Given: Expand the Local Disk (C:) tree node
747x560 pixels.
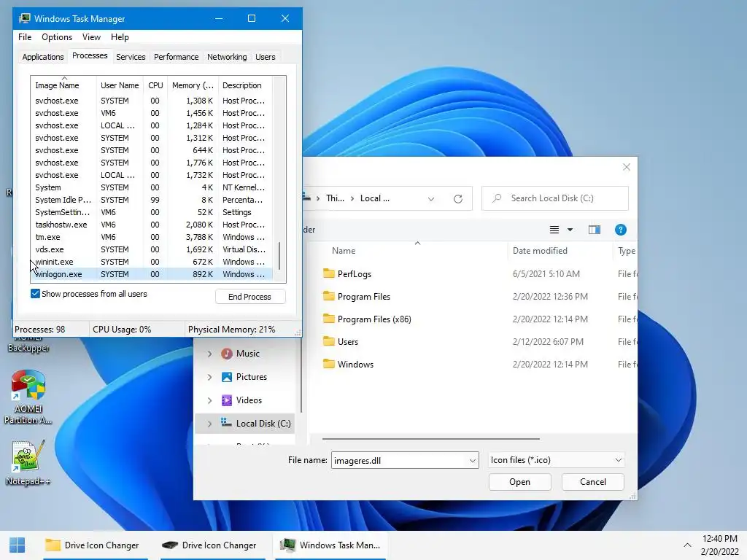Looking at the screenshot, I should 209,424.
